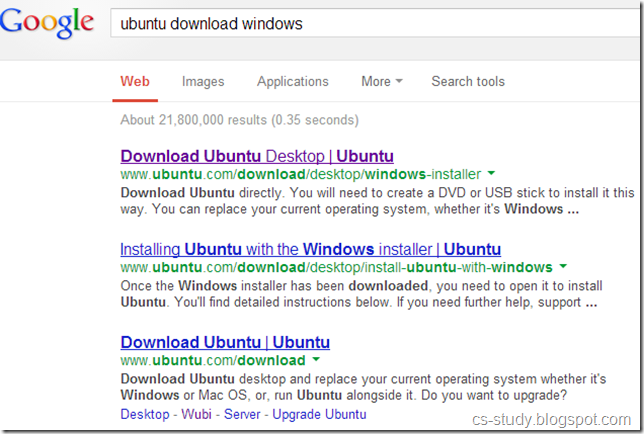Open Search tools

pyautogui.click(x=468, y=81)
